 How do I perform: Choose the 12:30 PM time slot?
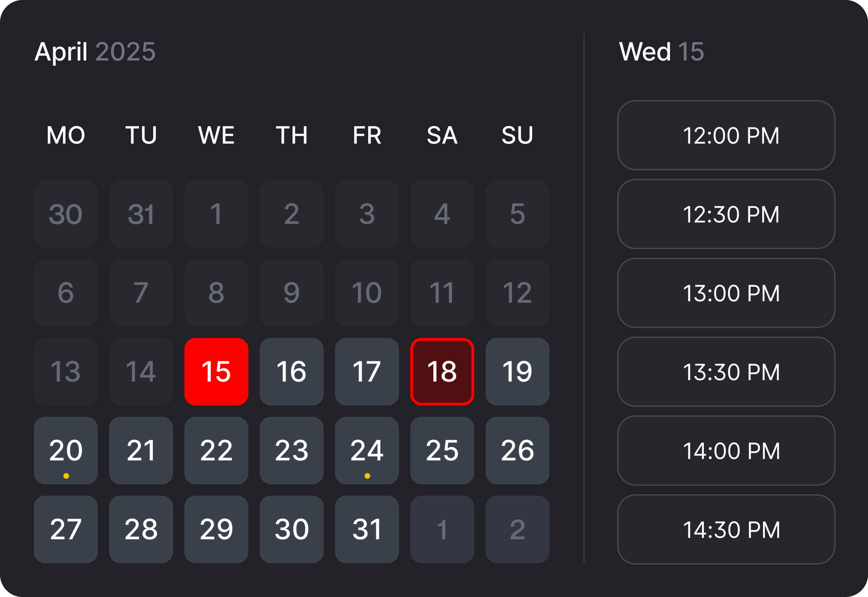(x=726, y=214)
